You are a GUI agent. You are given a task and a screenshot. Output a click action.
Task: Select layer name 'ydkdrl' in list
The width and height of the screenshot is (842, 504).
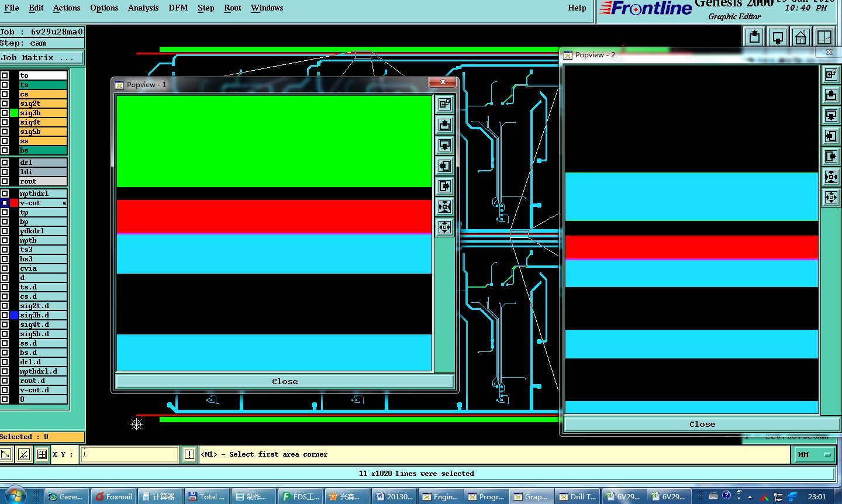point(43,231)
